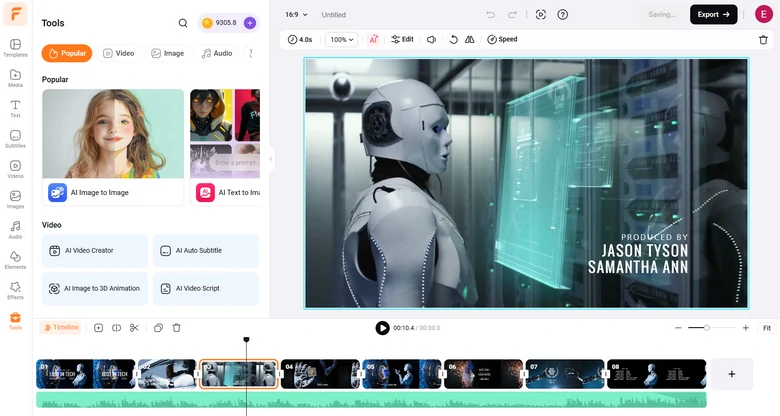Image resolution: width=780 pixels, height=416 pixels.
Task: Delete the clip using the top-right trash icon
Action: tap(763, 40)
